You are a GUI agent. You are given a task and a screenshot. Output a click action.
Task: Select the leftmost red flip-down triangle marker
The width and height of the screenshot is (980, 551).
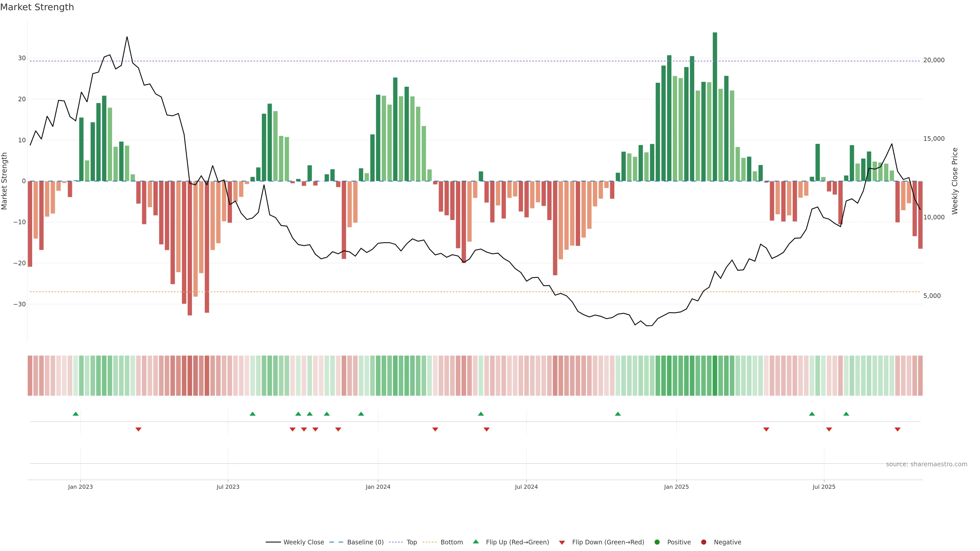(139, 429)
